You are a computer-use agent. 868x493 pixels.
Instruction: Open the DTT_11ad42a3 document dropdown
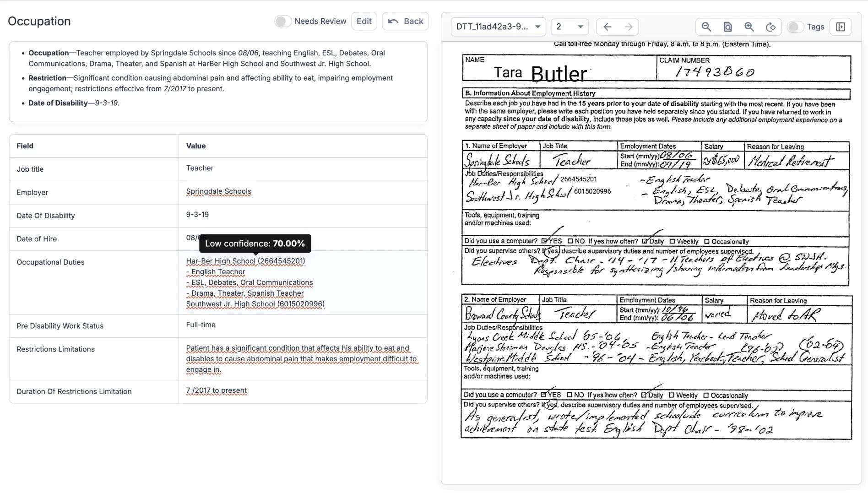tap(498, 27)
